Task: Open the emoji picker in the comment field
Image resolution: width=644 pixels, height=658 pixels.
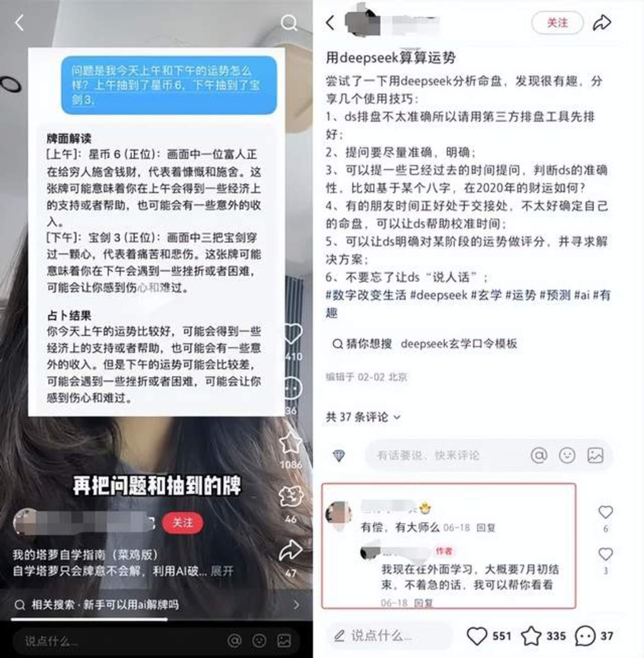Action: [x=567, y=455]
